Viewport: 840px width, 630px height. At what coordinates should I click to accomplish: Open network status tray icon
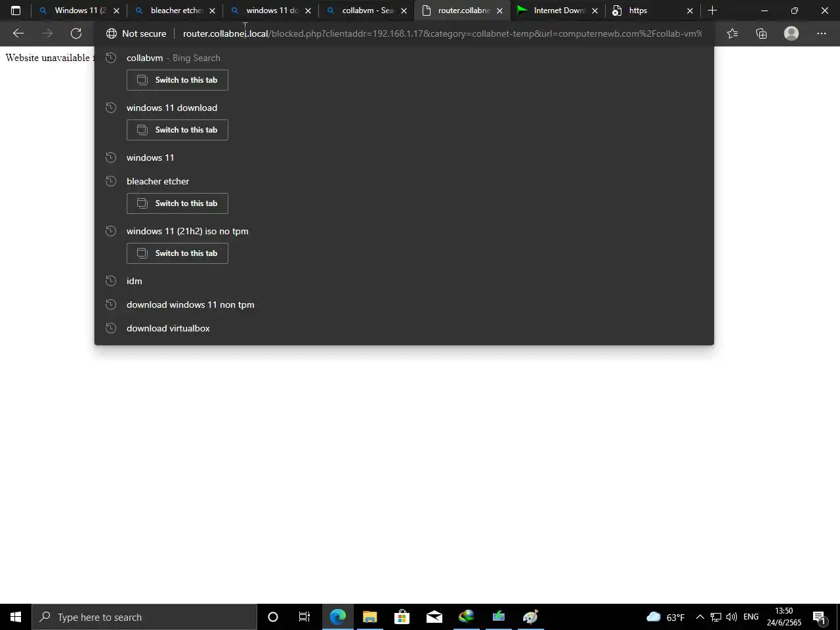[x=716, y=617]
